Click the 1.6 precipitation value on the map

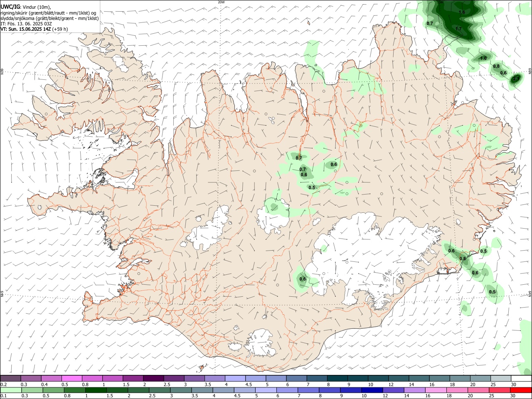point(462,12)
